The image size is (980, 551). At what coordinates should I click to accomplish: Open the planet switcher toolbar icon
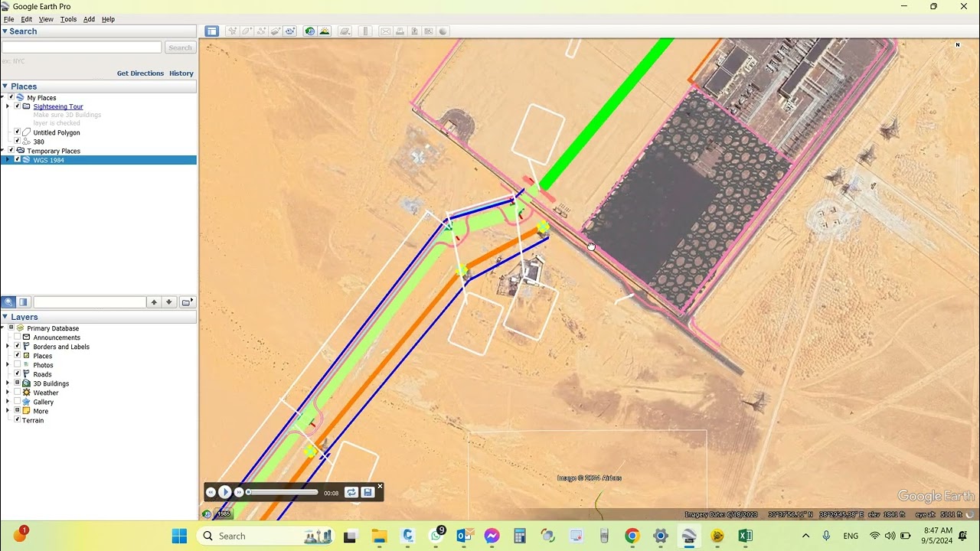(x=345, y=31)
